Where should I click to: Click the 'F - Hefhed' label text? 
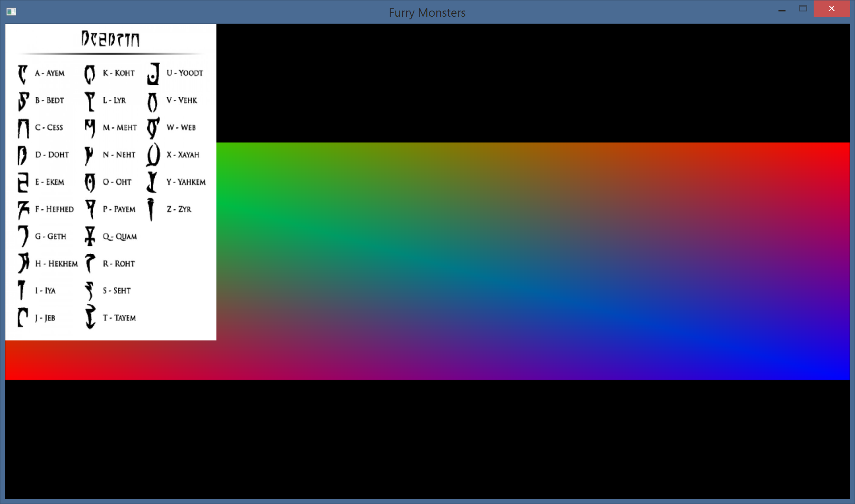pos(54,209)
